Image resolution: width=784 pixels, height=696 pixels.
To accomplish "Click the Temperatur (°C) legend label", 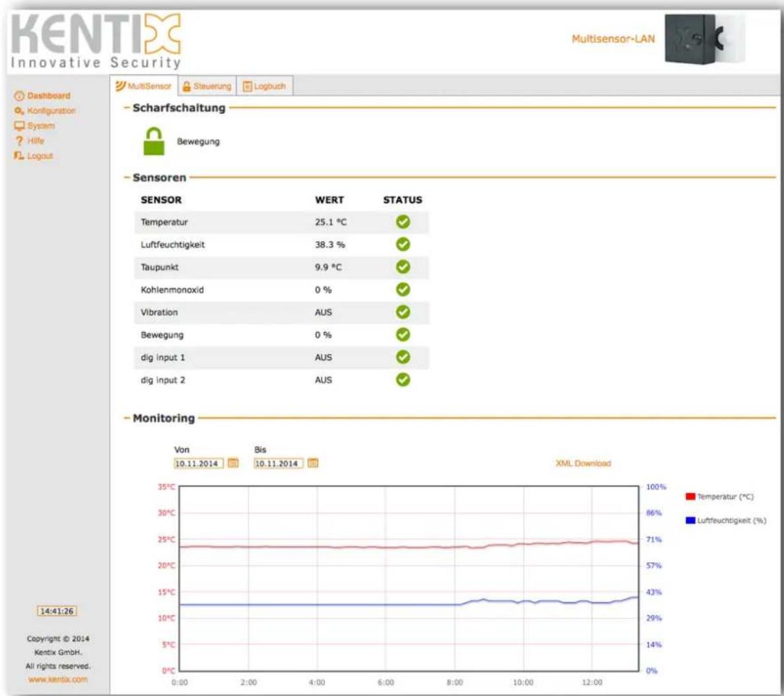I will pyautogui.click(x=725, y=496).
